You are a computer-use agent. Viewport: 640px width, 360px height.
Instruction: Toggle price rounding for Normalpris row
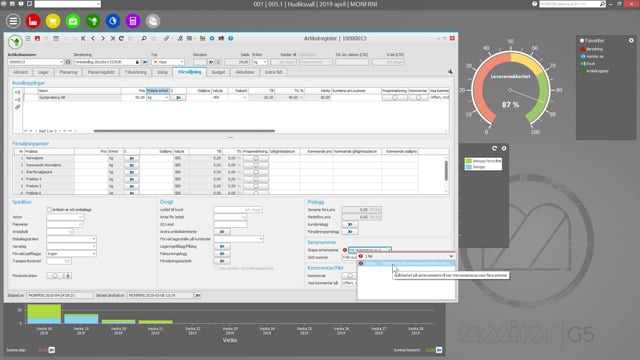tap(256, 158)
